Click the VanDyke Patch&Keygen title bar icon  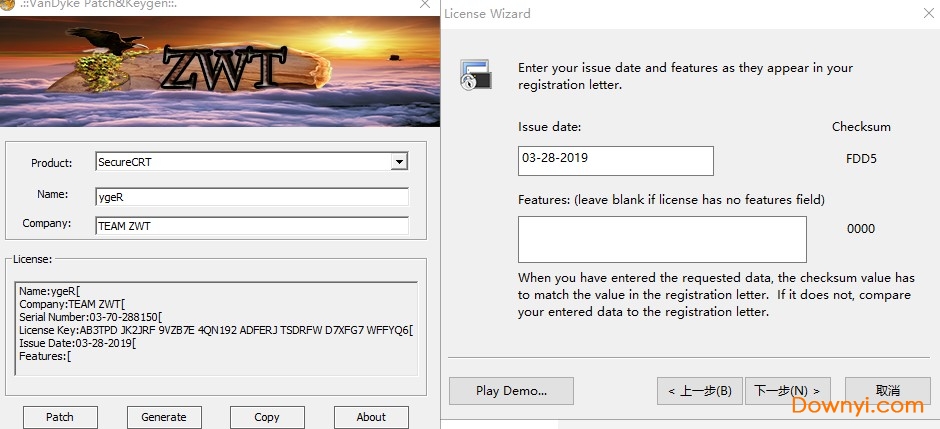click(x=9, y=6)
